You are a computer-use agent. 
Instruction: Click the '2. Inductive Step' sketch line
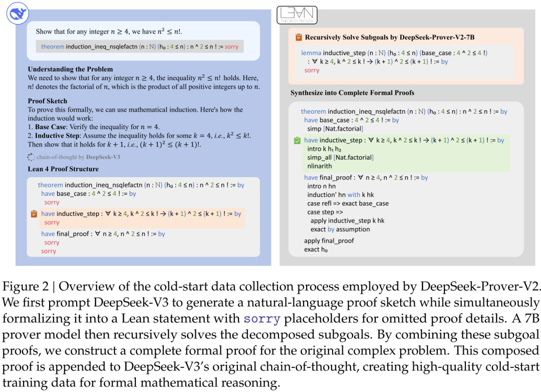[x=139, y=136]
